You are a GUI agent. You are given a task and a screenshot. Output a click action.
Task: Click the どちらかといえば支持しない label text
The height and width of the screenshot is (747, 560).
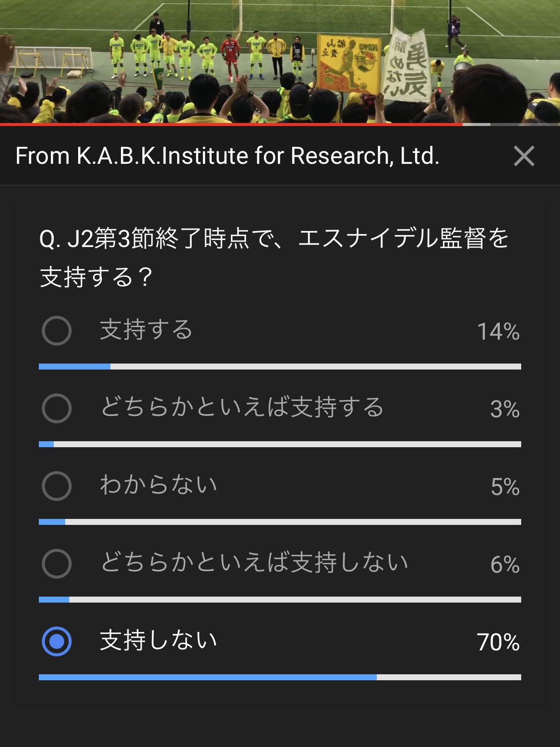(254, 563)
